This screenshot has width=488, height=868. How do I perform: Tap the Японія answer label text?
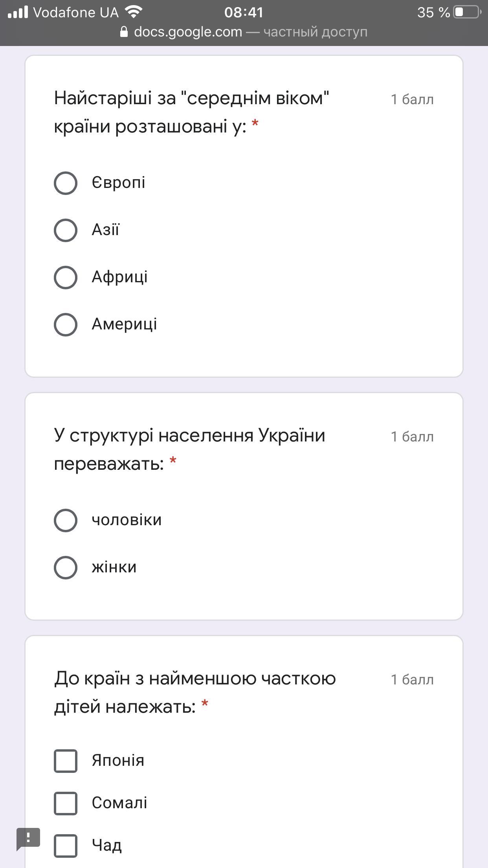tap(118, 760)
